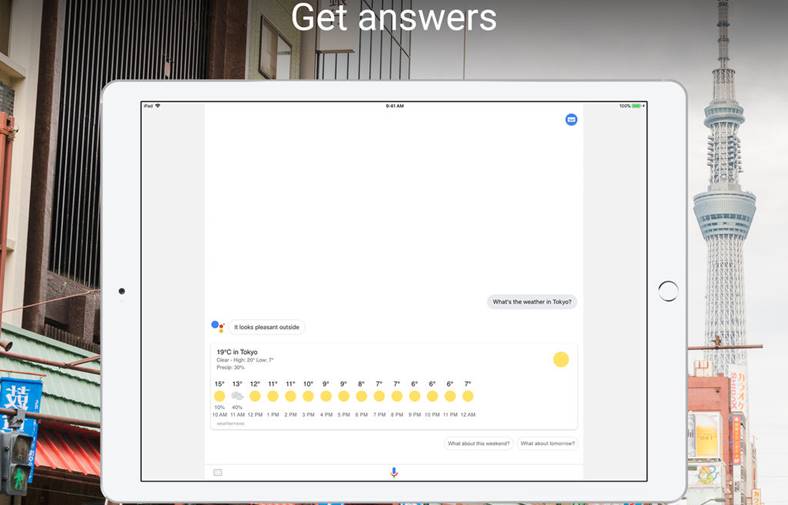
Task: Click the 12° temperature value
Action: coord(255,384)
